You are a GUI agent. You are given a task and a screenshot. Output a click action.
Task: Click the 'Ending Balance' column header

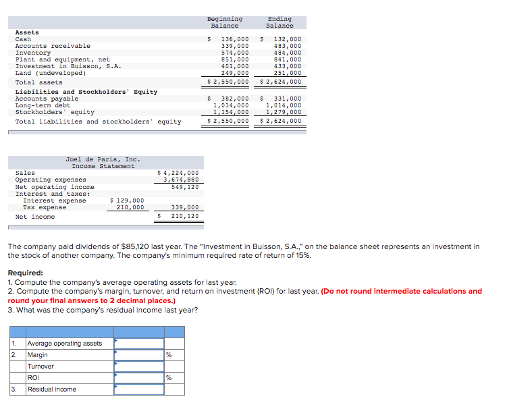(280, 22)
